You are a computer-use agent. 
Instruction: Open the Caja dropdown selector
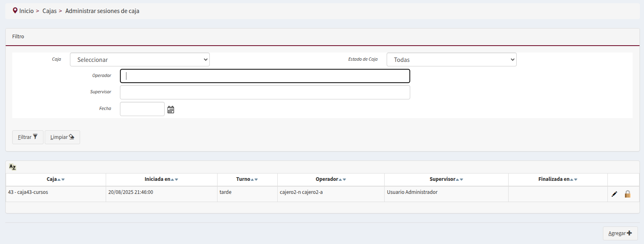(x=139, y=59)
